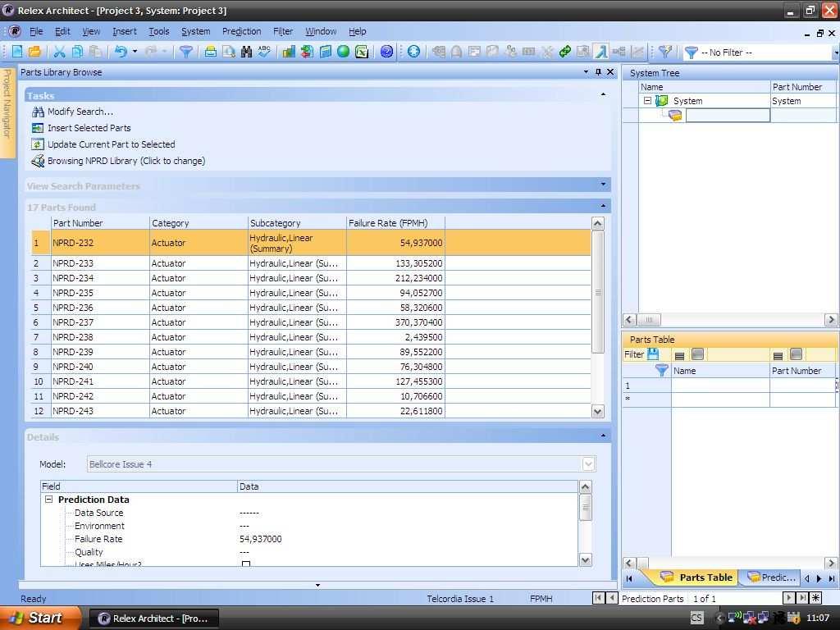Click the funnel filter icon left of Print
Viewport: 840px width, 630px height.
(x=186, y=52)
